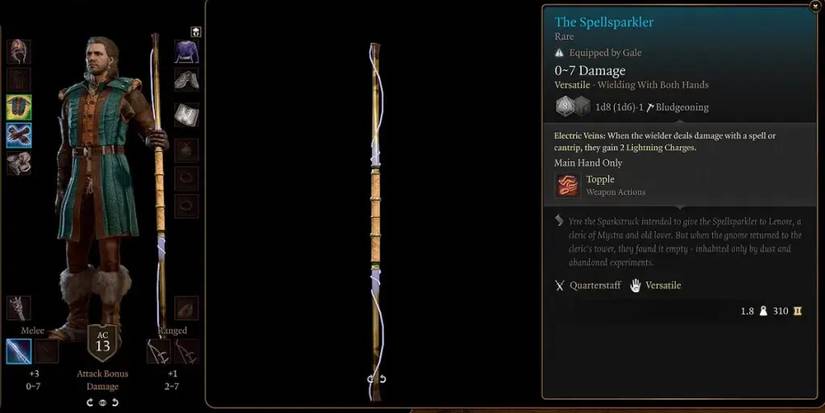Click the empty melee off-hand slot
The height and width of the screenshot is (413, 825).
point(46,351)
